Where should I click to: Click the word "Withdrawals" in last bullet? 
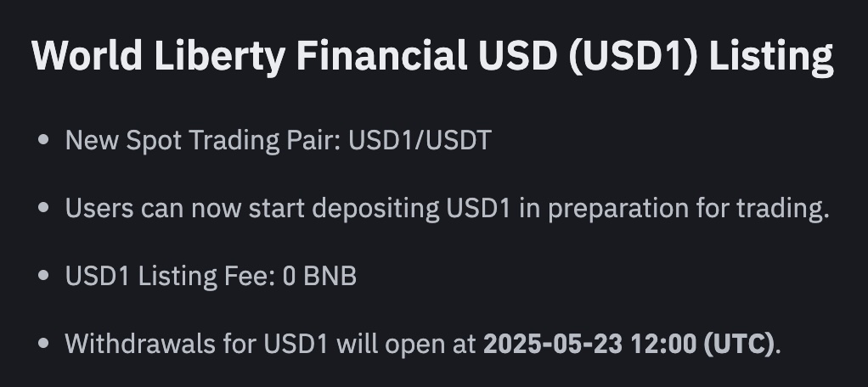coord(140,344)
